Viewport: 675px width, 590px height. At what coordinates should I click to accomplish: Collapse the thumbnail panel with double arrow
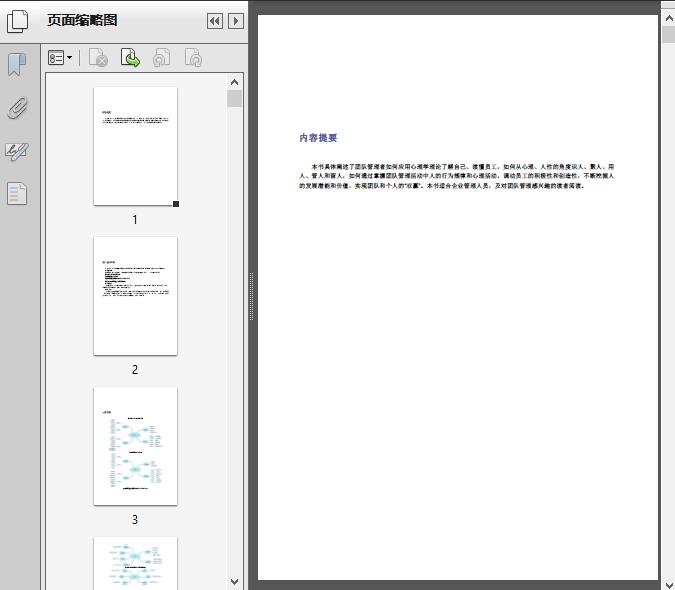(215, 21)
